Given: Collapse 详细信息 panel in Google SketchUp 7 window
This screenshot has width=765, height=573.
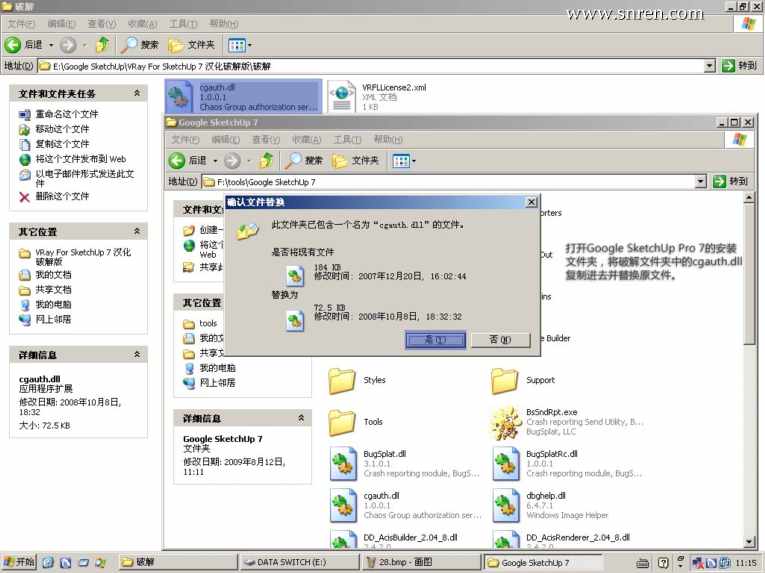Looking at the screenshot, I should pos(301,418).
